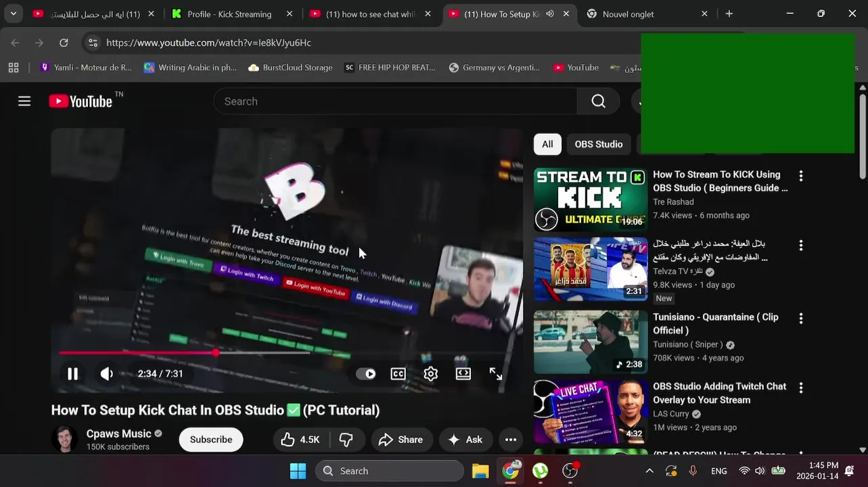This screenshot has height=487, width=868.
Task: Open the LAS Curry channel link
Action: point(671,414)
